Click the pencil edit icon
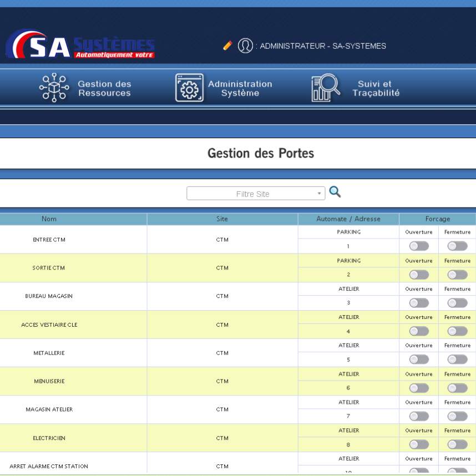The width and height of the screenshot is (476, 476). point(227,45)
